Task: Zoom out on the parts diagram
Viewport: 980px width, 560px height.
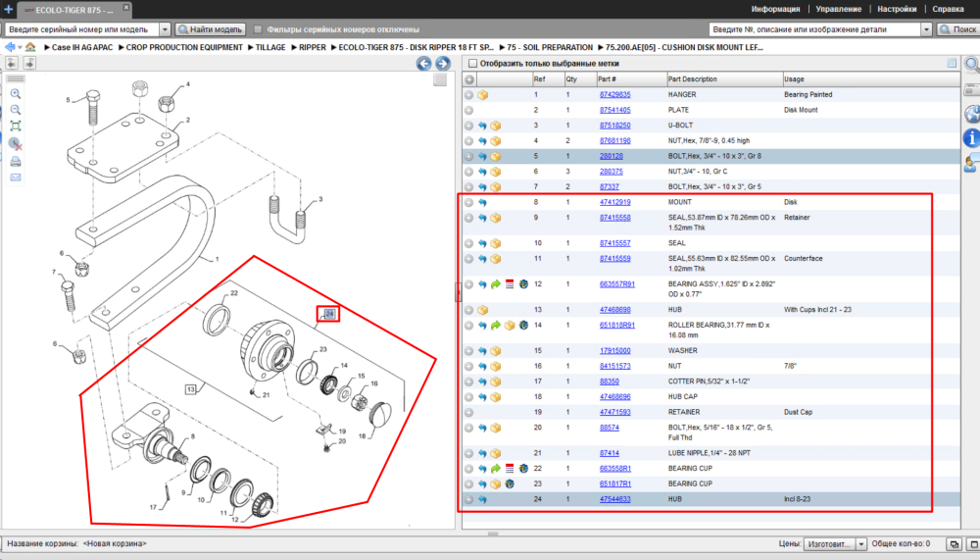Action: (16, 110)
